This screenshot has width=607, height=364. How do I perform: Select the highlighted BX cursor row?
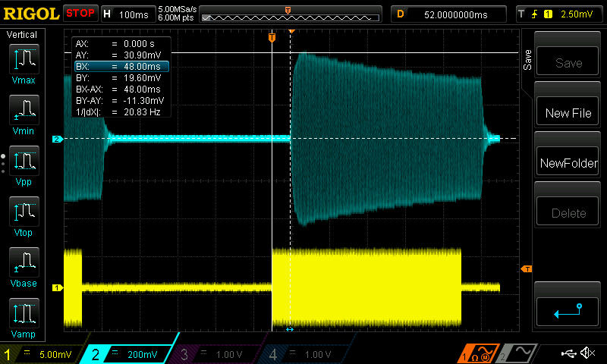pyautogui.click(x=120, y=67)
